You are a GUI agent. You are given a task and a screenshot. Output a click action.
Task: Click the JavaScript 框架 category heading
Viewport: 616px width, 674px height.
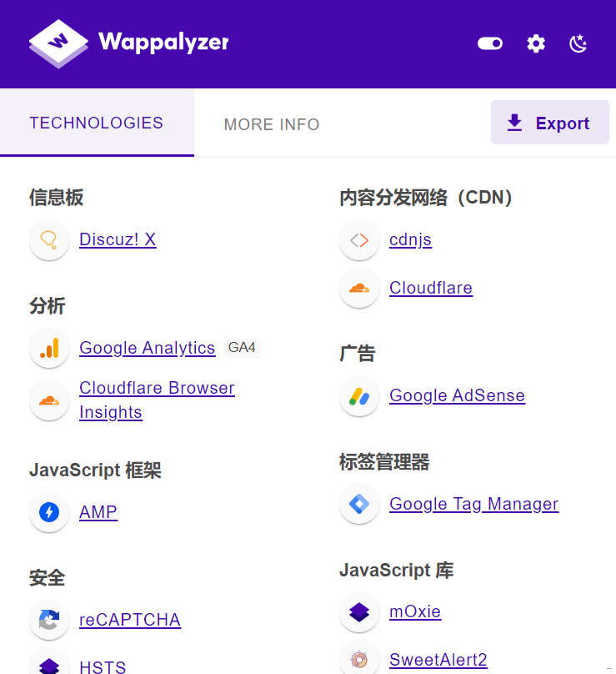[95, 470]
